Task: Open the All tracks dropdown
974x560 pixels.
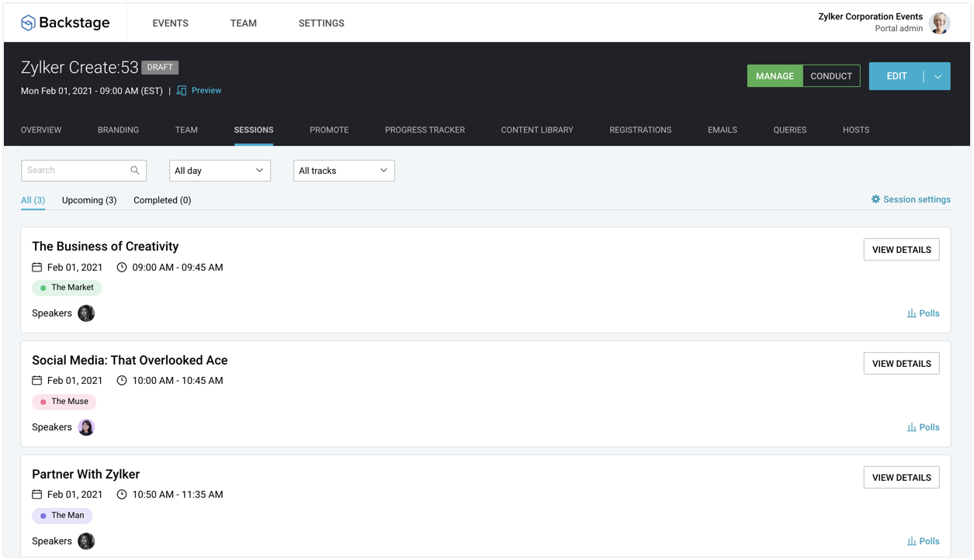Action: click(x=344, y=170)
